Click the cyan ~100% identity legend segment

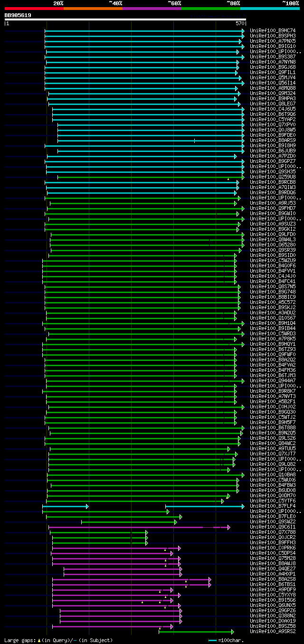(270, 9)
